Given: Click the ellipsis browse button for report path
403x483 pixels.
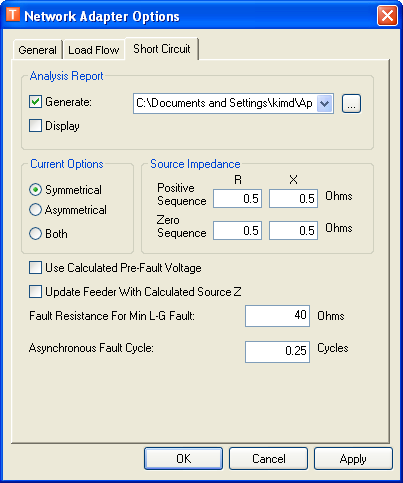Looking at the screenshot, I should (x=351, y=103).
